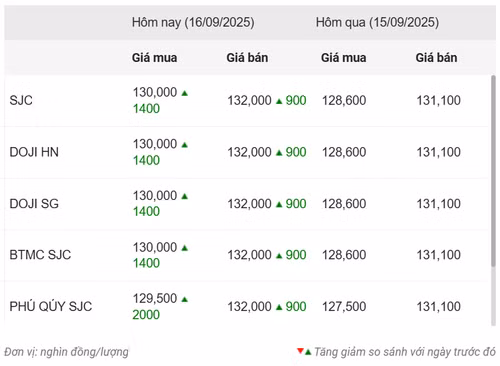
Task: Click the 900 change value in BTMC SJC row
Action: click(296, 255)
